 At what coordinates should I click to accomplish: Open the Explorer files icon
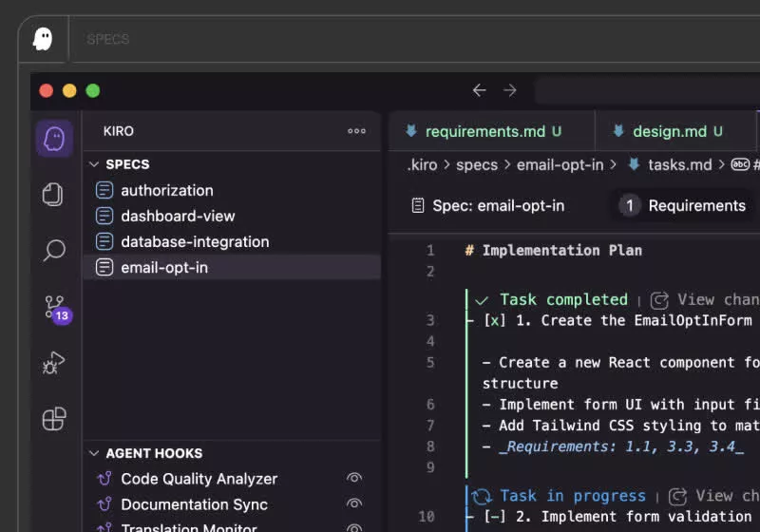(53, 195)
